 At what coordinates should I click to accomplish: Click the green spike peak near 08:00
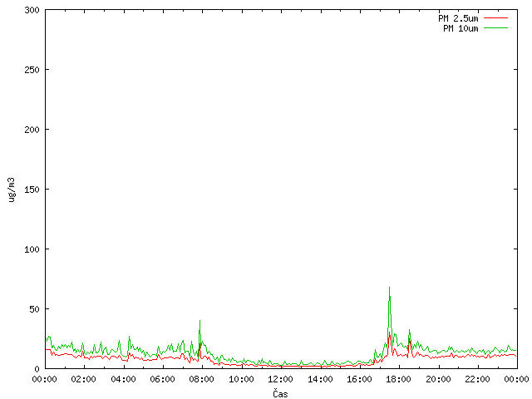199,321
